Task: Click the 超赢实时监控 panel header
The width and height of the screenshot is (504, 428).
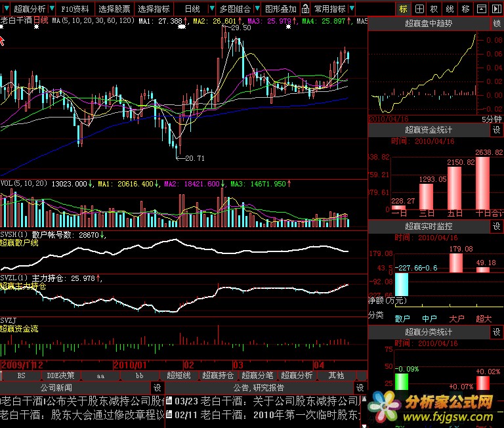Action: [429, 226]
